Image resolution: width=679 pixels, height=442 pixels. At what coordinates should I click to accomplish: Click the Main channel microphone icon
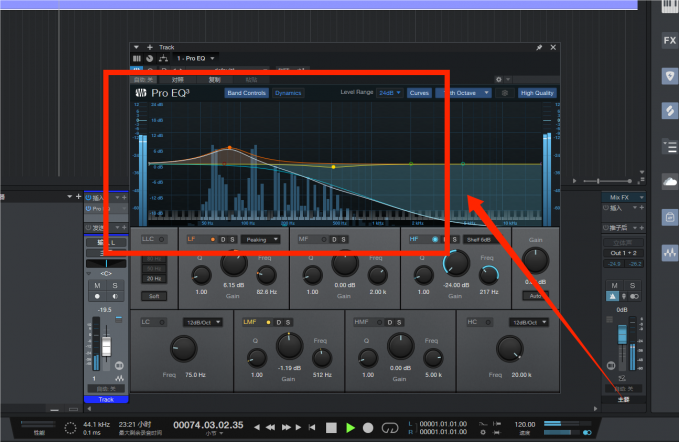coord(624,297)
